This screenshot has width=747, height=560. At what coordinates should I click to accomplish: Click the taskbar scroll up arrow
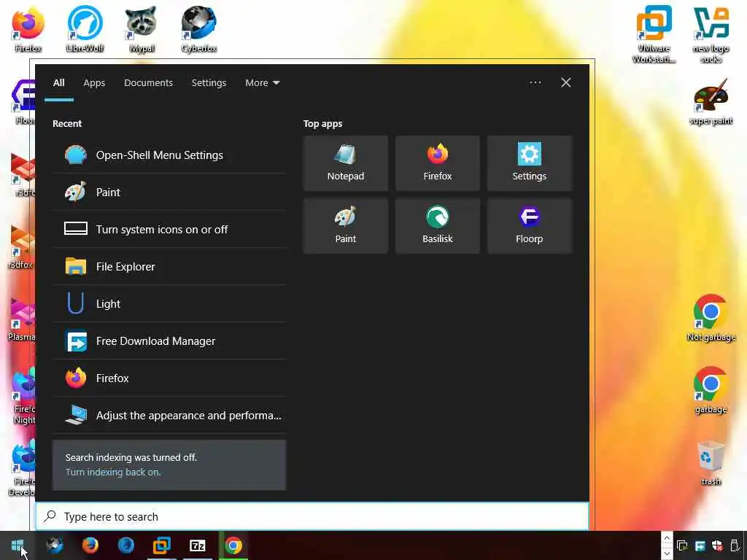click(x=667, y=539)
